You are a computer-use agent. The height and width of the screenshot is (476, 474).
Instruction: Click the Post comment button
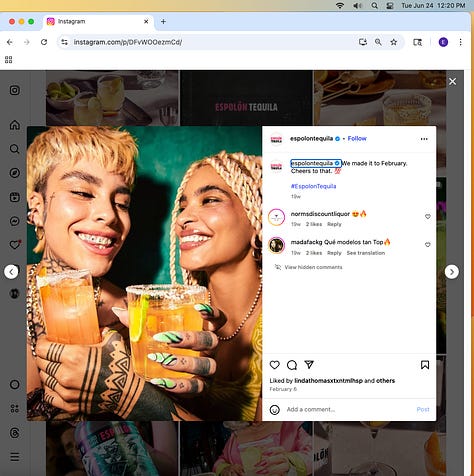click(x=423, y=409)
